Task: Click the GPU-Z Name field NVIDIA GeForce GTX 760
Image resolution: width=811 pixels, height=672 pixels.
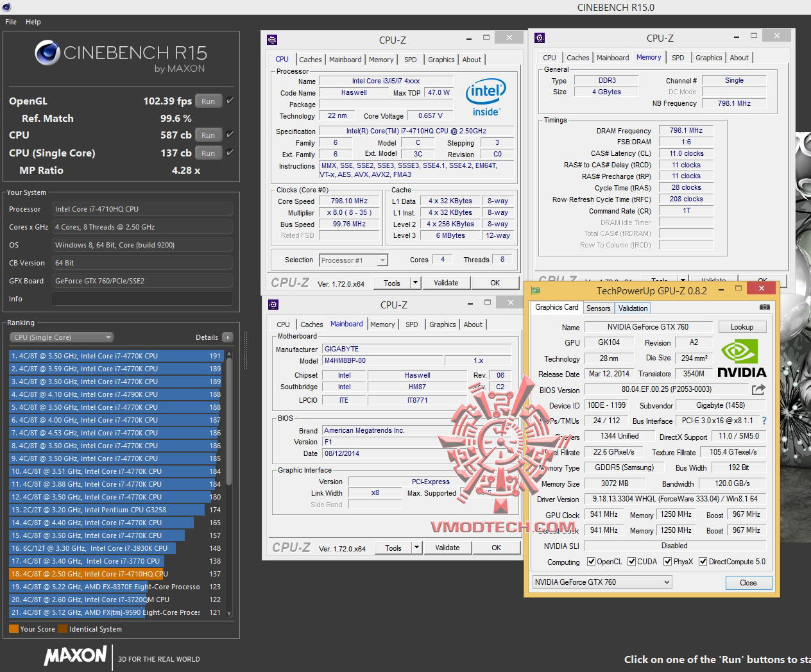Action: click(647, 327)
